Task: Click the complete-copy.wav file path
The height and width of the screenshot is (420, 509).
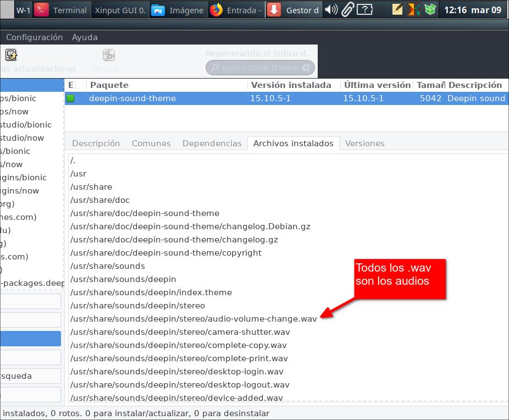Action: [x=179, y=345]
